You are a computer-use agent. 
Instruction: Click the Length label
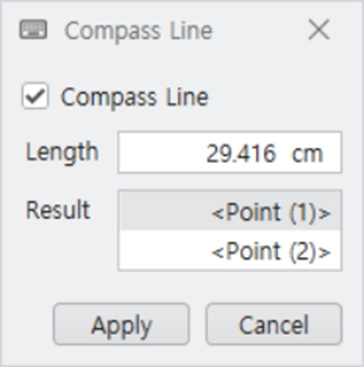click(x=62, y=152)
